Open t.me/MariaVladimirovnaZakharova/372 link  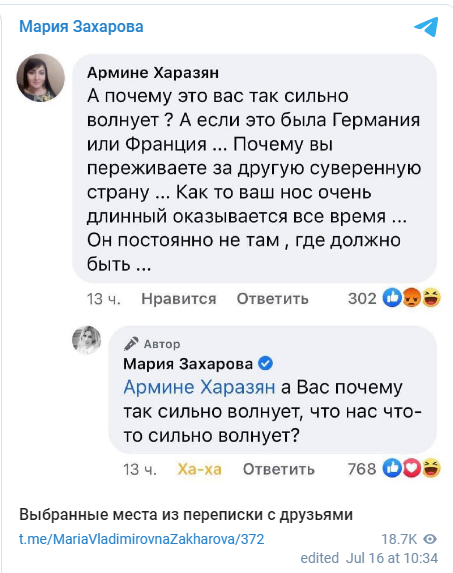click(141, 539)
